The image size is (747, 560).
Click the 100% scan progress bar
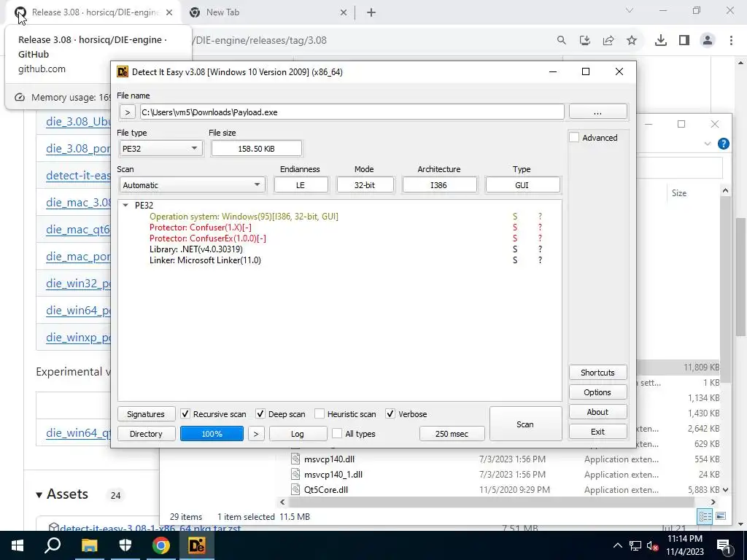coord(212,434)
